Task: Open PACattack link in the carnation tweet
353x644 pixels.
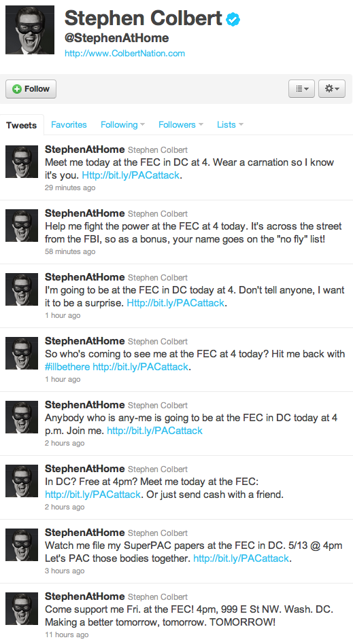Action: (131, 175)
